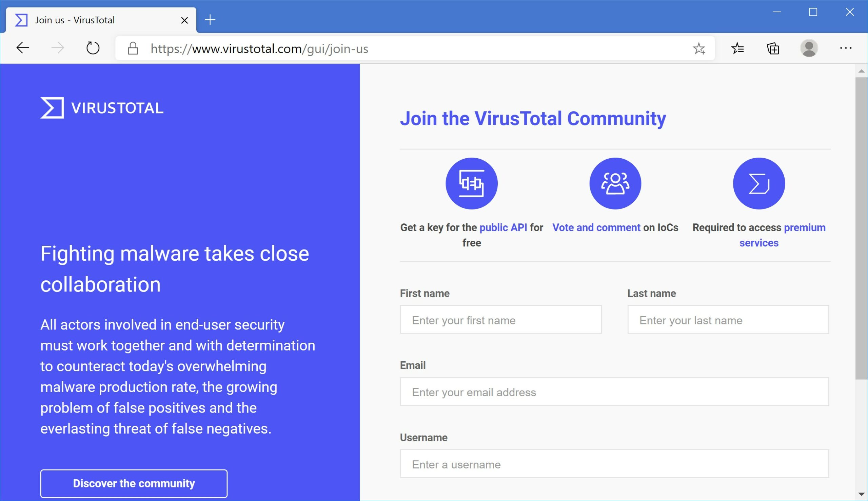Close the browser window
868x501 pixels.
coord(849,13)
